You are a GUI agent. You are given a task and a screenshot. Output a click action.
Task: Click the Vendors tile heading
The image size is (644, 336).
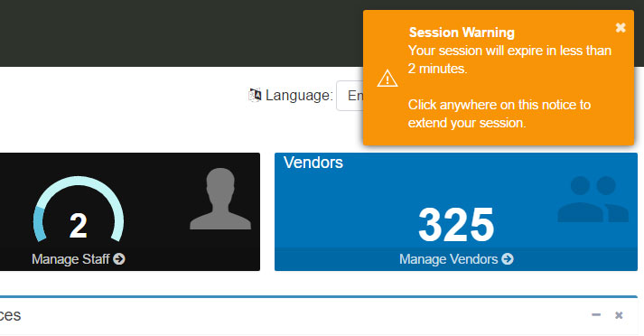[313, 163]
